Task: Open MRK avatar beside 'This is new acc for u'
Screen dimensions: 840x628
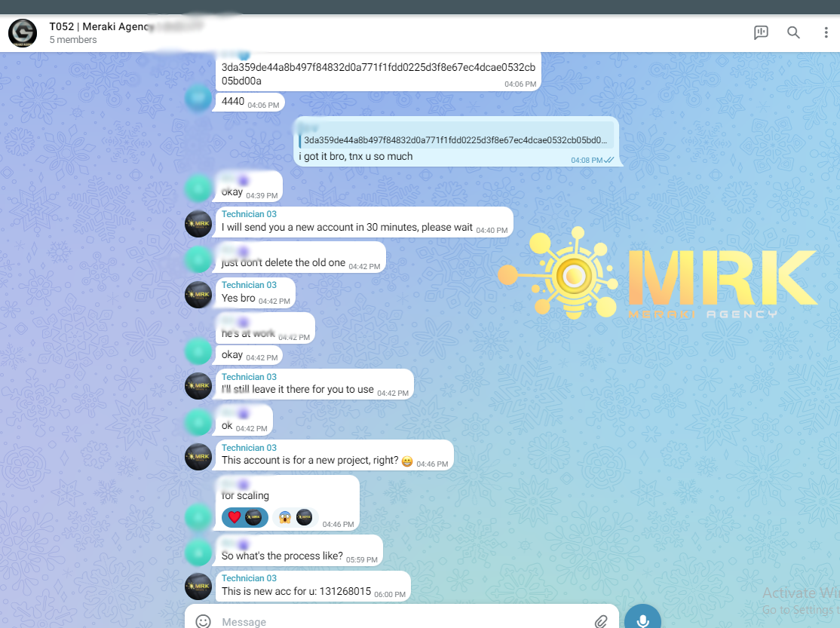Action: (198, 587)
